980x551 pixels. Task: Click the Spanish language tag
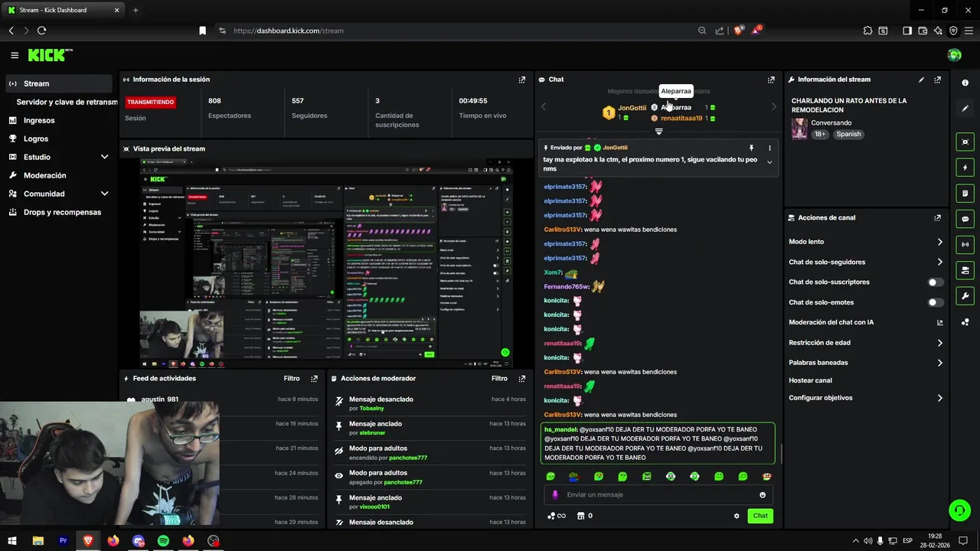point(848,134)
